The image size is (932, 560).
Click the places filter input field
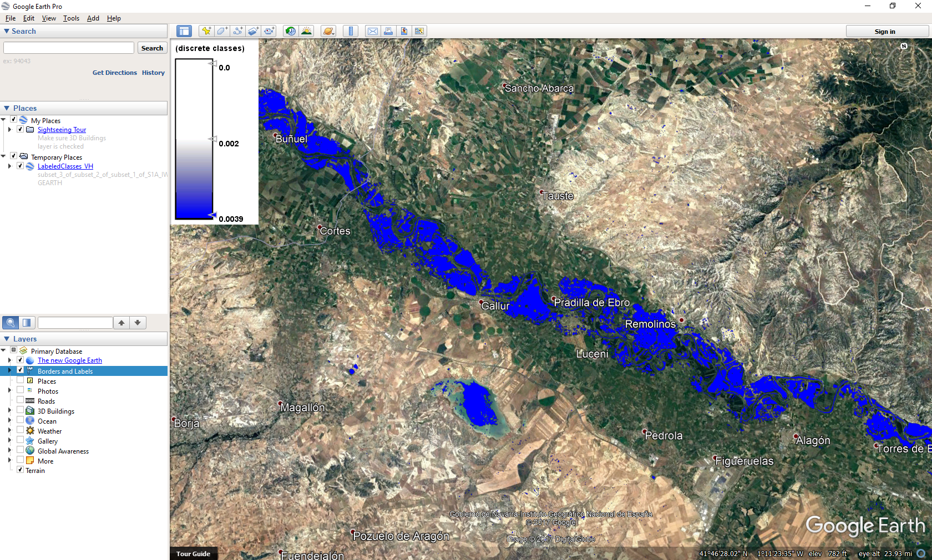click(75, 323)
